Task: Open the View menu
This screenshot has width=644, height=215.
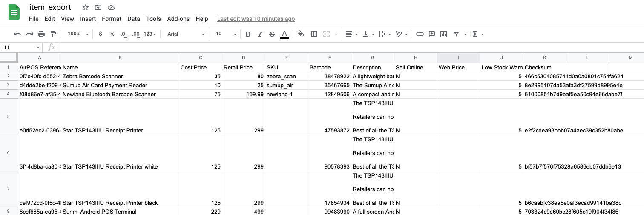Action: coord(67,19)
